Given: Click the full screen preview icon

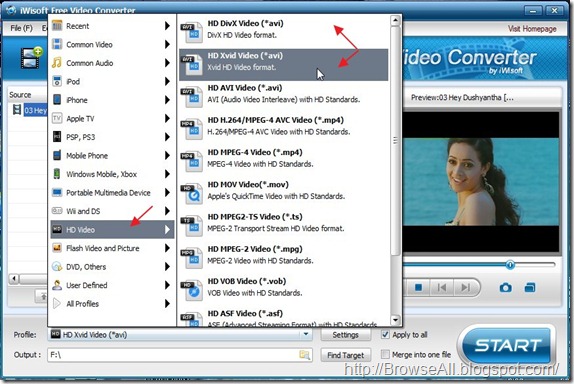Looking at the screenshot, I should pos(530,288).
